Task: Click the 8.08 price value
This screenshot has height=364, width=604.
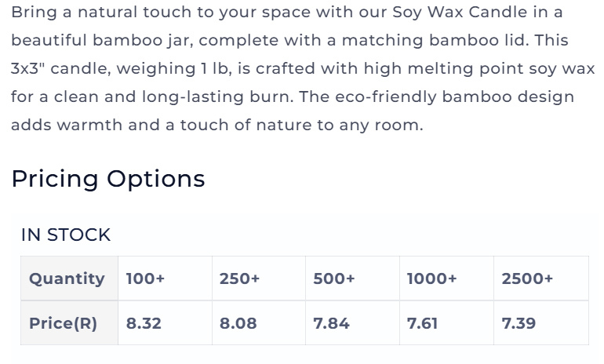Action: (238, 323)
